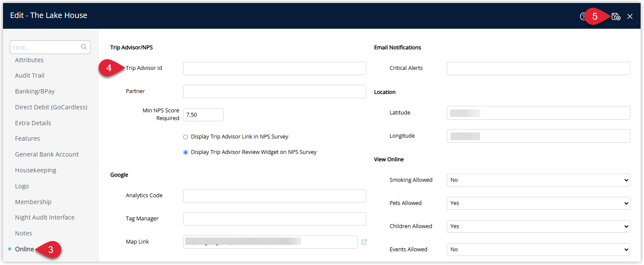Open Features section
The image size is (644, 265).
pyautogui.click(x=27, y=139)
